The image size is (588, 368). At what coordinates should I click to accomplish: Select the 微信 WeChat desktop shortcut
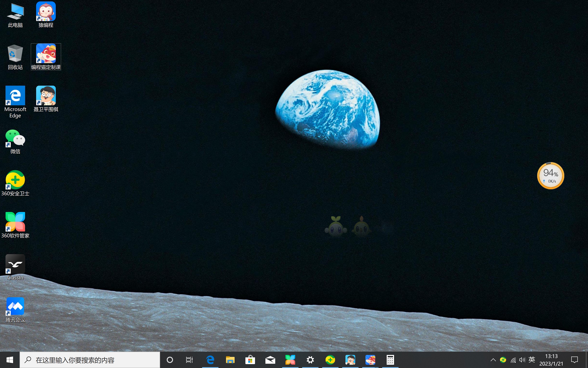click(x=15, y=142)
